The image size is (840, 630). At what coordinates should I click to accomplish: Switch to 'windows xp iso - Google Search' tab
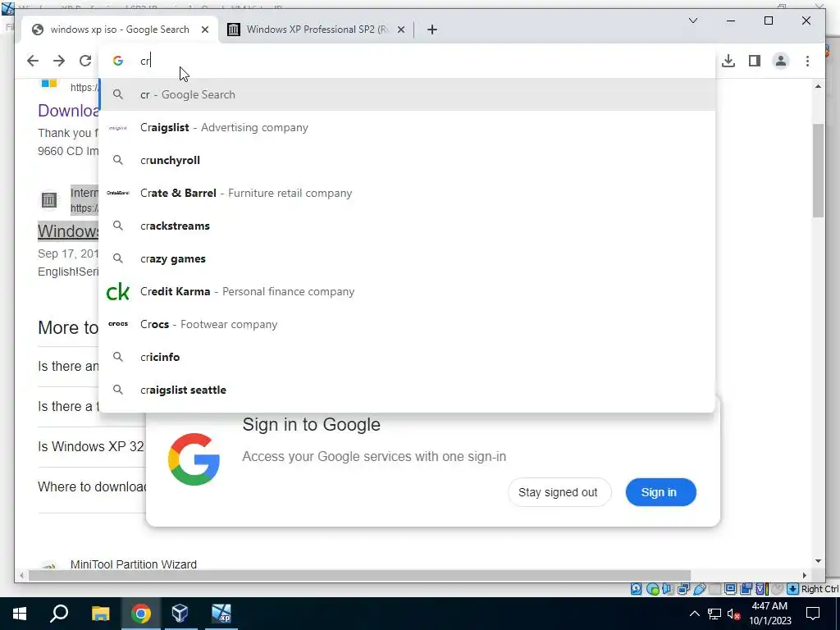pos(120,30)
